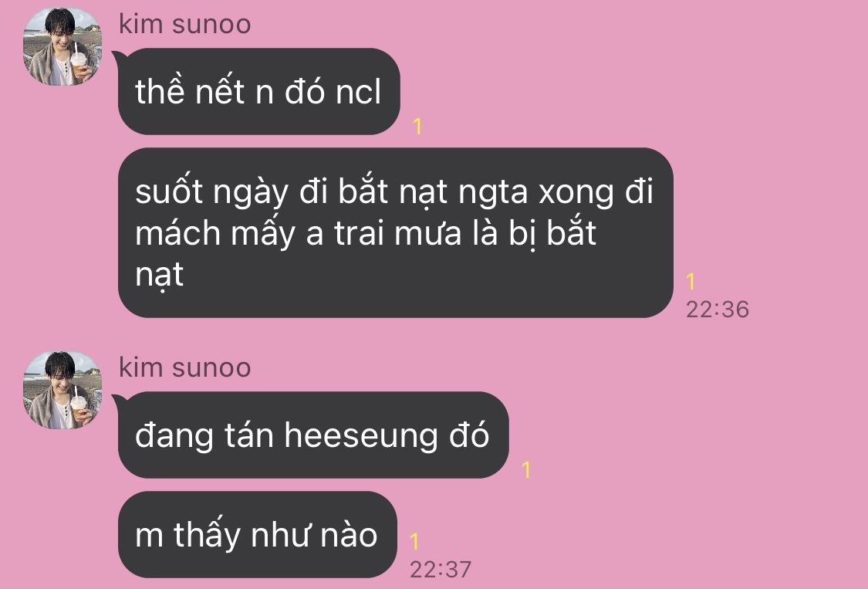Screen dimensions: 868x589
Task: Tap the read count above the 22:36 timestamp
Action: coord(691,282)
